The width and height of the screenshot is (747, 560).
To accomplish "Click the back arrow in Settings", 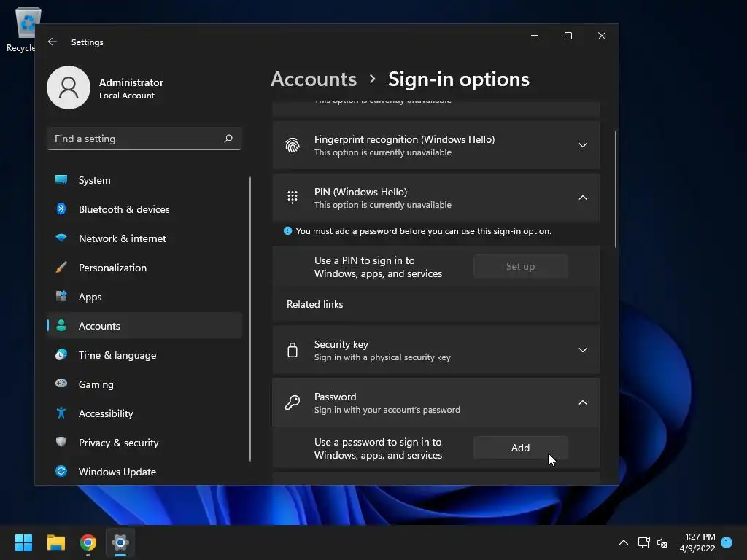I will (x=53, y=42).
